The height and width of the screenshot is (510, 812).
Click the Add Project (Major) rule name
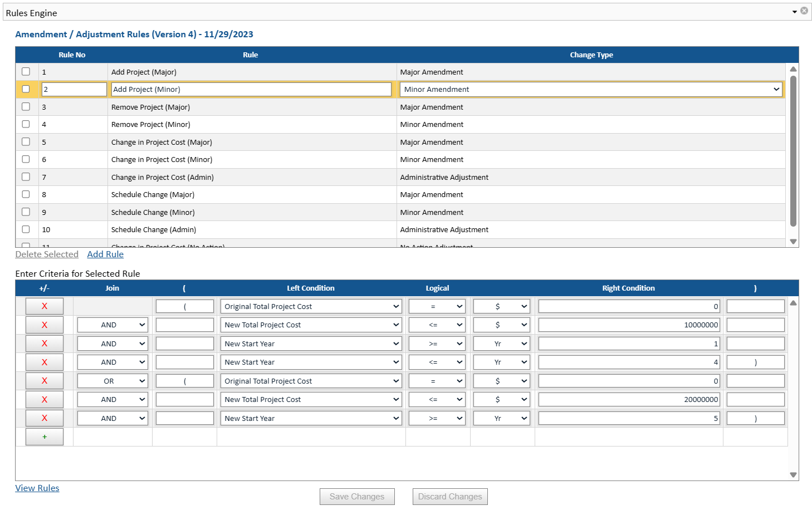[x=144, y=72]
